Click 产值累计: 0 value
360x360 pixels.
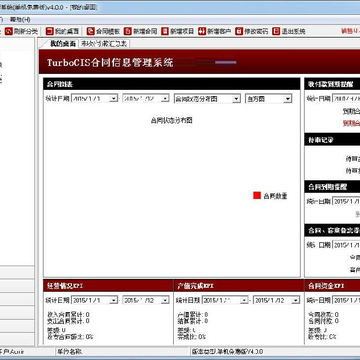[x=193, y=314]
